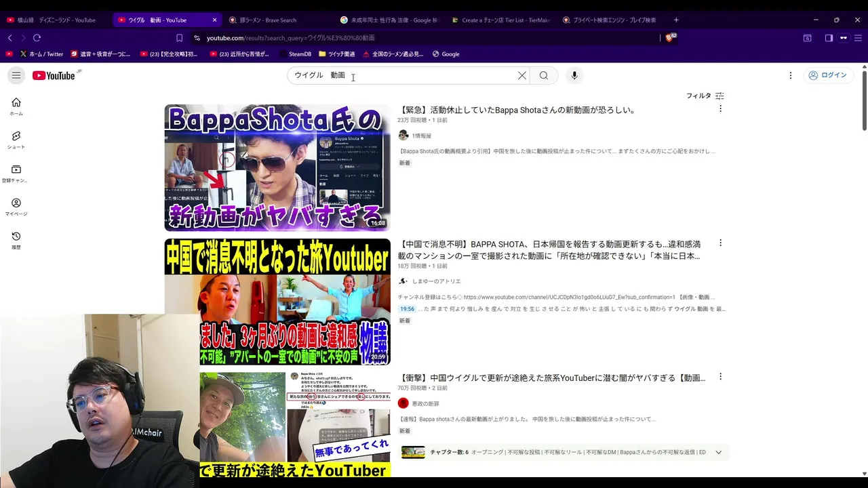The image size is (868, 488).
Task: Click the browser address bar URL
Action: 291,38
